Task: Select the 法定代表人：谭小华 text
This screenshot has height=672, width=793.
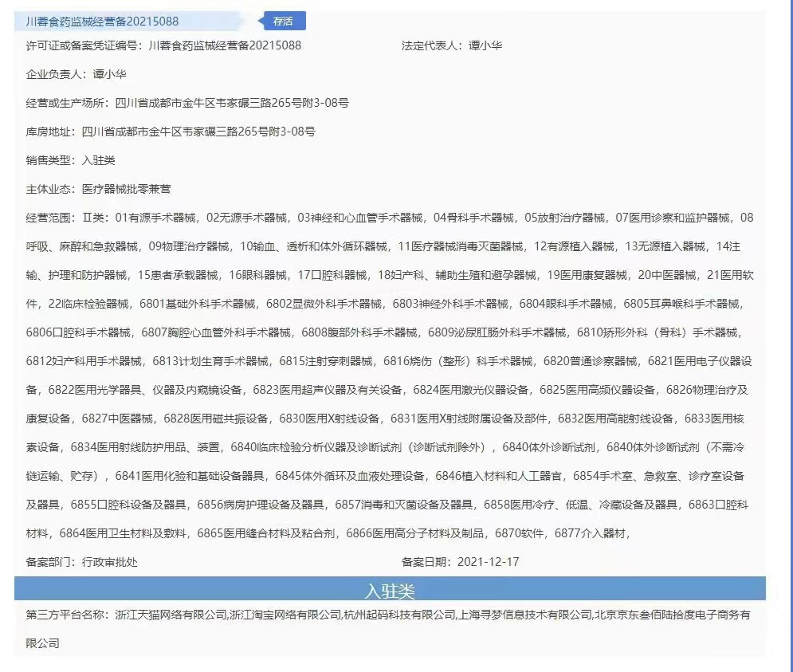Action: point(452,45)
